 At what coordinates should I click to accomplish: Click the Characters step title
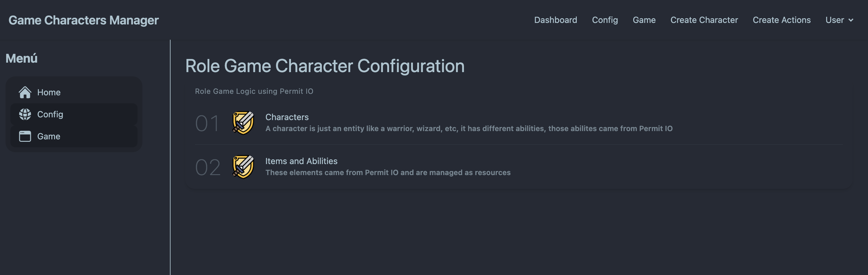287,117
